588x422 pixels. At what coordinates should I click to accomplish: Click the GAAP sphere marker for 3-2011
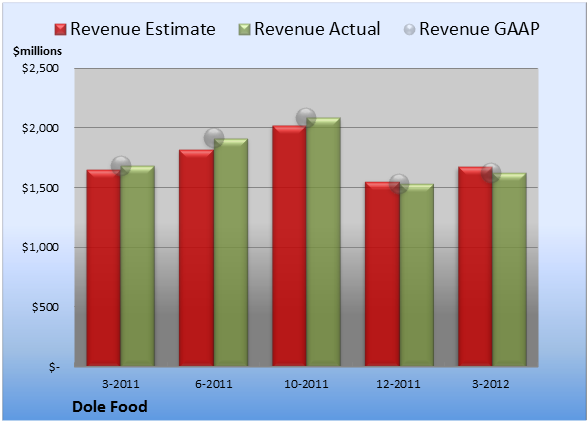tap(121, 165)
